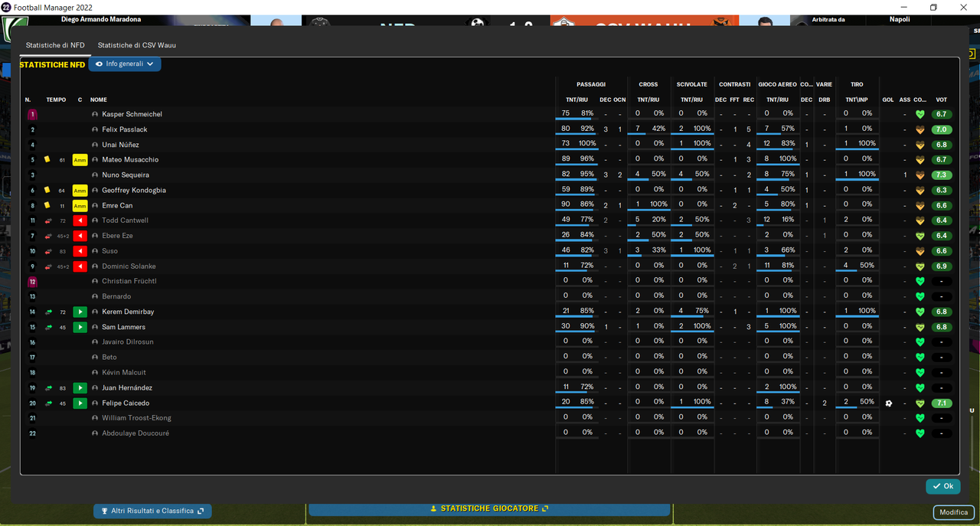
Task: Open Felipe Caicedo's player profile
Action: 126,403
